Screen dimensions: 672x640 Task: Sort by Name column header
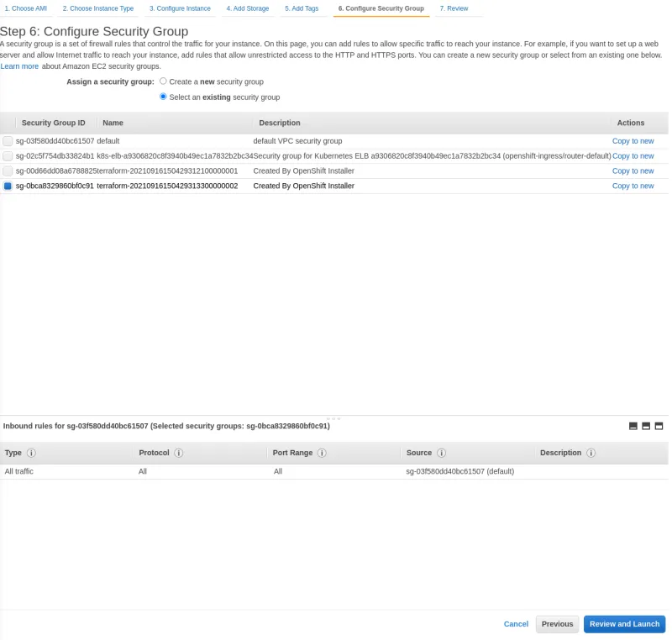coord(113,123)
